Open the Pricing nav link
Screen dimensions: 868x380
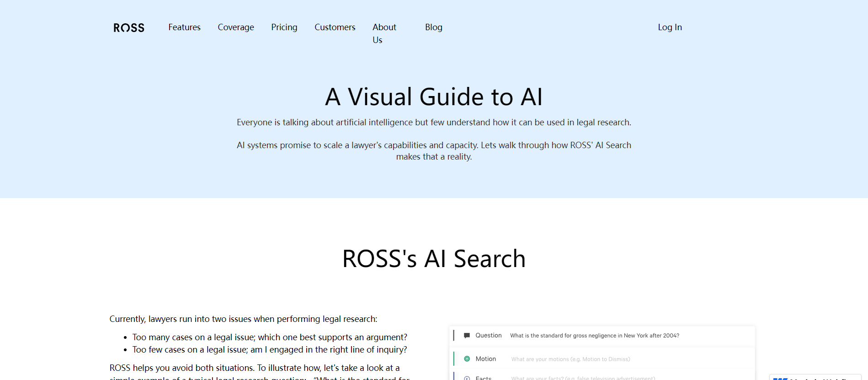284,27
